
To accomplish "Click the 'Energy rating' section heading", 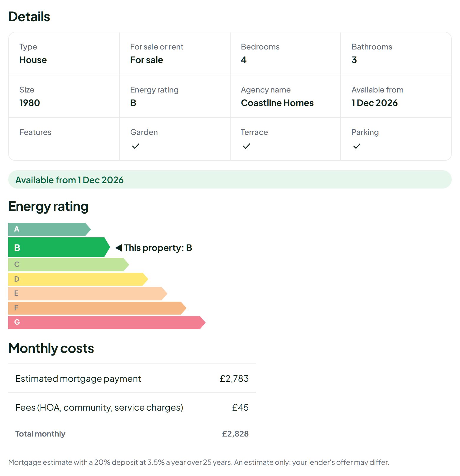I will coord(48,206).
